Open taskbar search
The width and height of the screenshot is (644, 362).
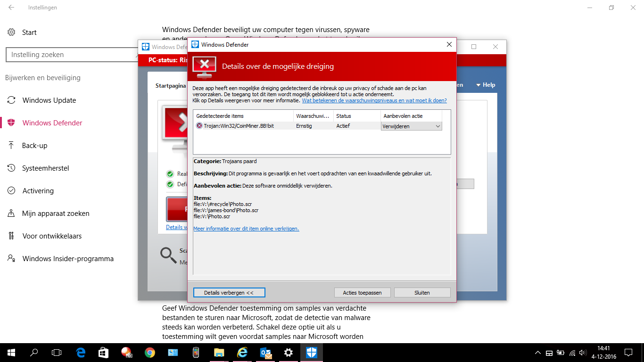point(34,352)
